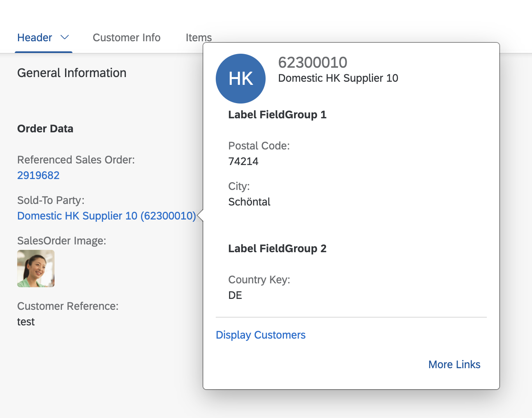Open the Items tab
Image resolution: width=532 pixels, height=418 pixels.
199,37
